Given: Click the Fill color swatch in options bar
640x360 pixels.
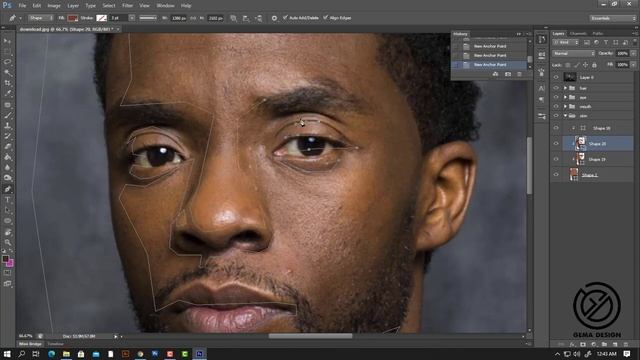Looking at the screenshot, I should click(73, 18).
